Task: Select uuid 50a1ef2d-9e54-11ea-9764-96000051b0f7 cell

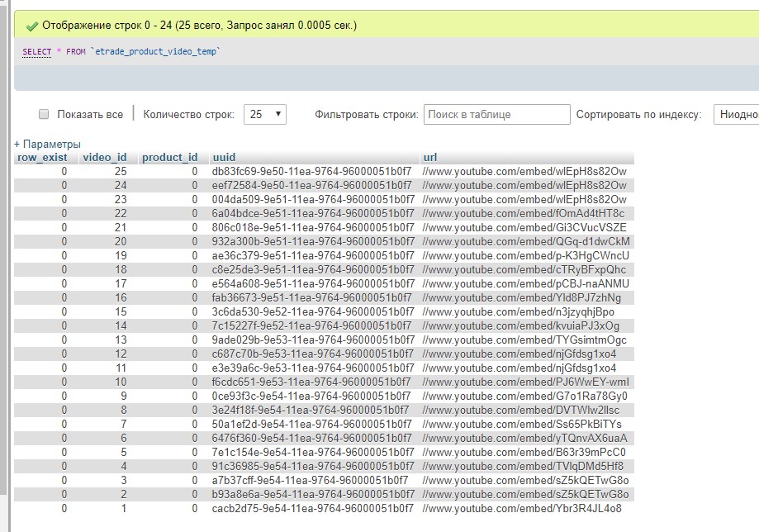Action: pyautogui.click(x=311, y=424)
